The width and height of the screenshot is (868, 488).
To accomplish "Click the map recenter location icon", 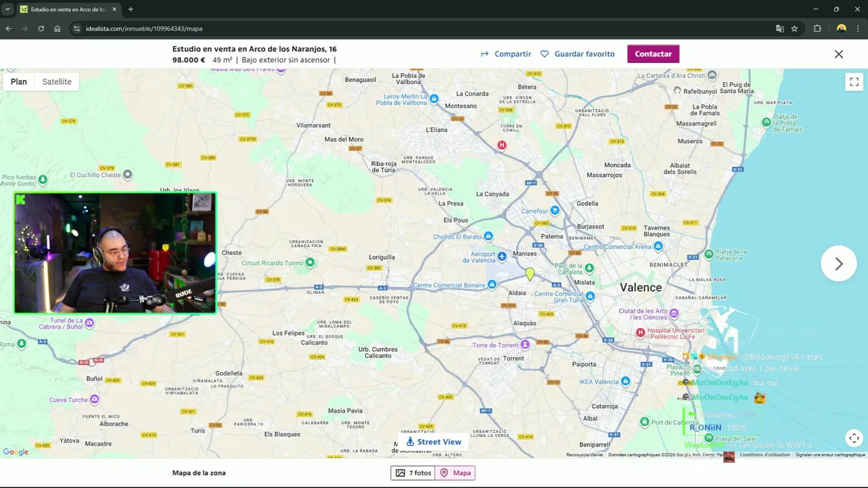I will [854, 439].
